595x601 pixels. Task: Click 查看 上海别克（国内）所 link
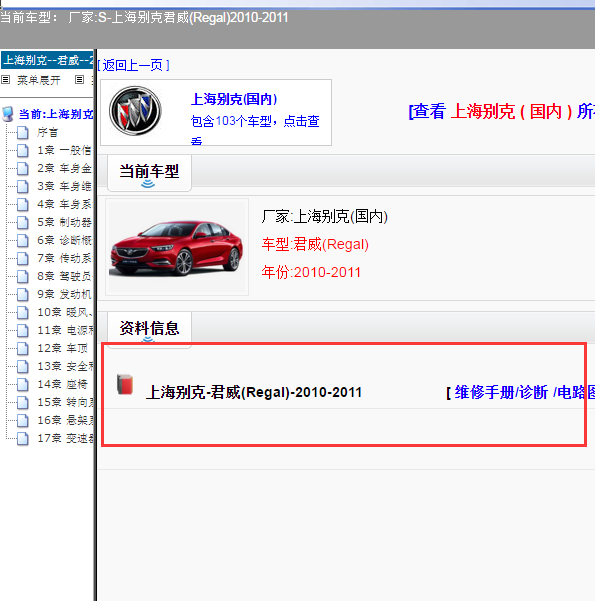(x=501, y=112)
